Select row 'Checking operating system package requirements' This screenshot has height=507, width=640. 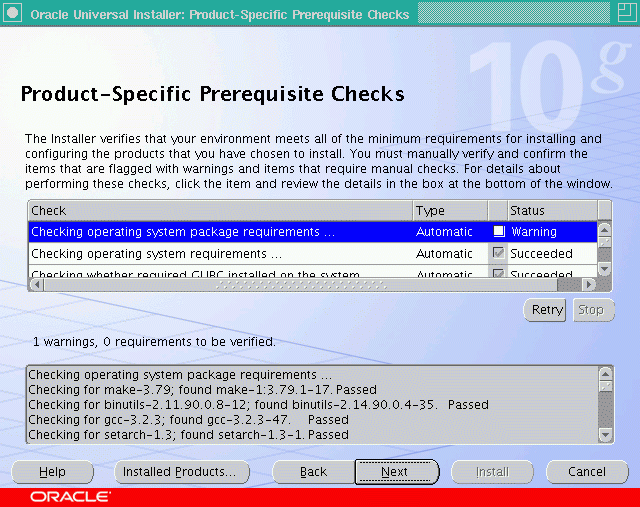pyautogui.click(x=313, y=231)
